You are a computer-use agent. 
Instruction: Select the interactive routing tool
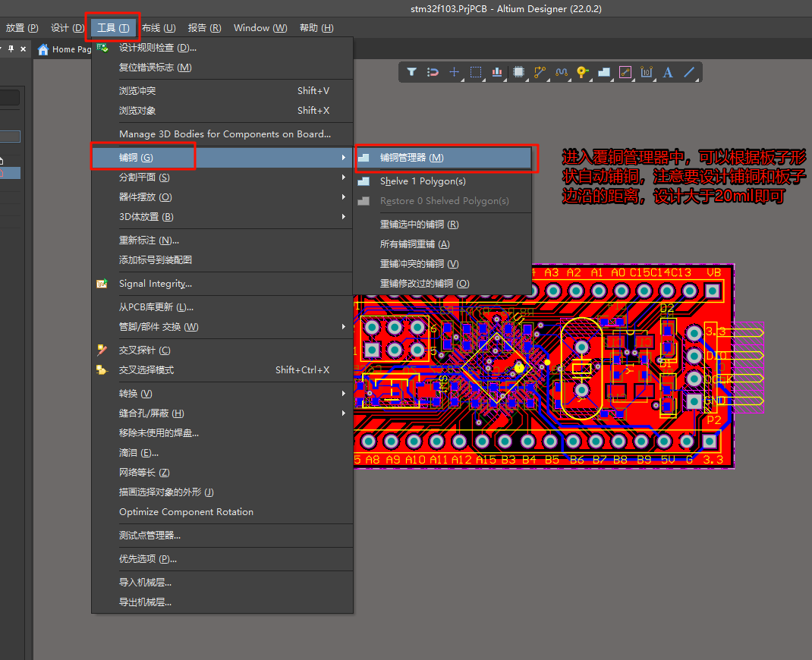[x=540, y=72]
